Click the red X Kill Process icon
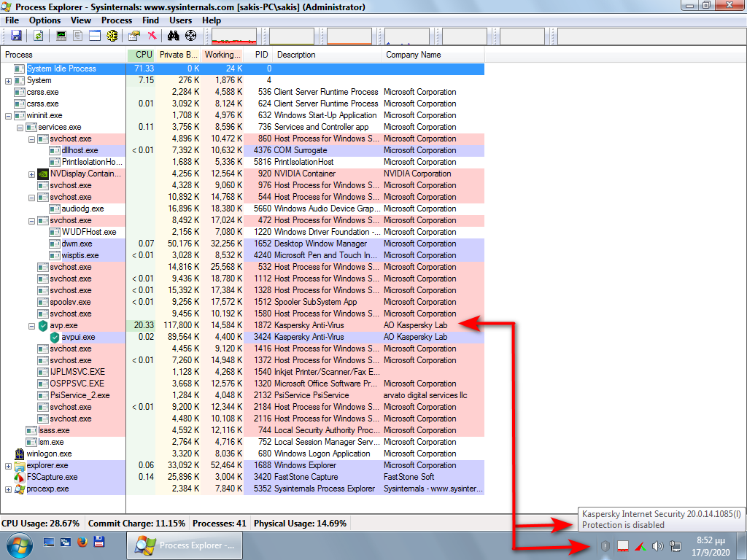 pos(152,36)
